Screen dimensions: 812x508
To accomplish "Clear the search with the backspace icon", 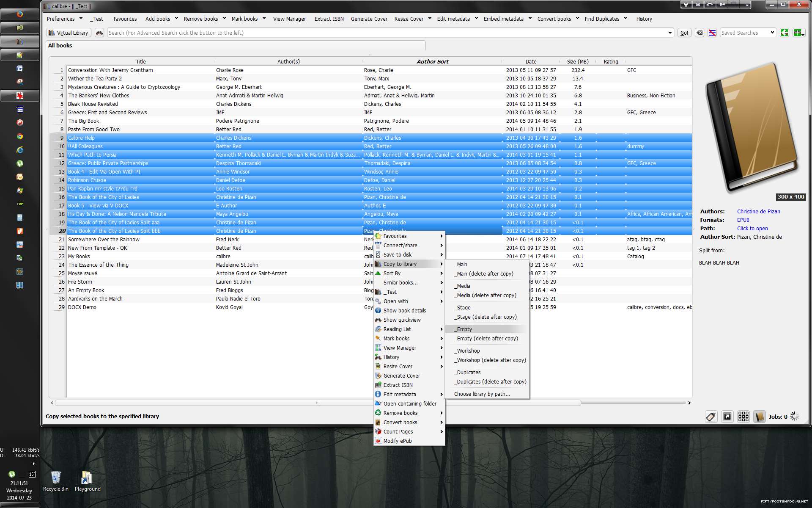I will (x=700, y=33).
